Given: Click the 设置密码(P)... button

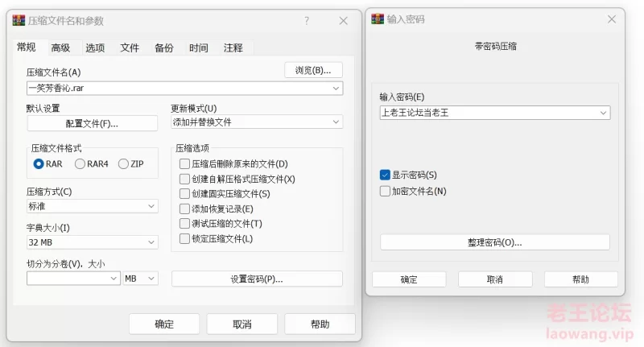Looking at the screenshot, I should (257, 279).
